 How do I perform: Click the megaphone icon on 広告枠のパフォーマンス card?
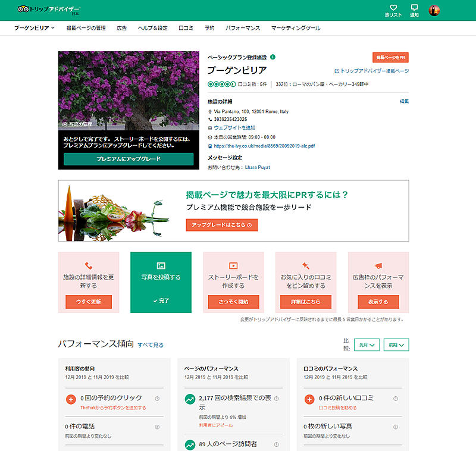(378, 266)
